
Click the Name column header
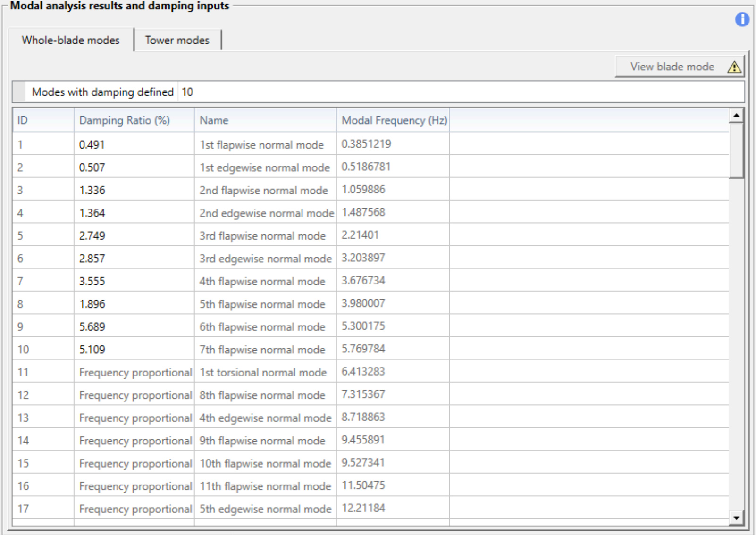coord(214,120)
